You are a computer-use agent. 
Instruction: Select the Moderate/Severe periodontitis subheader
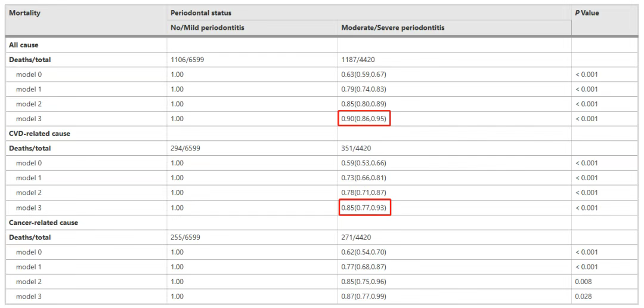coord(454,28)
